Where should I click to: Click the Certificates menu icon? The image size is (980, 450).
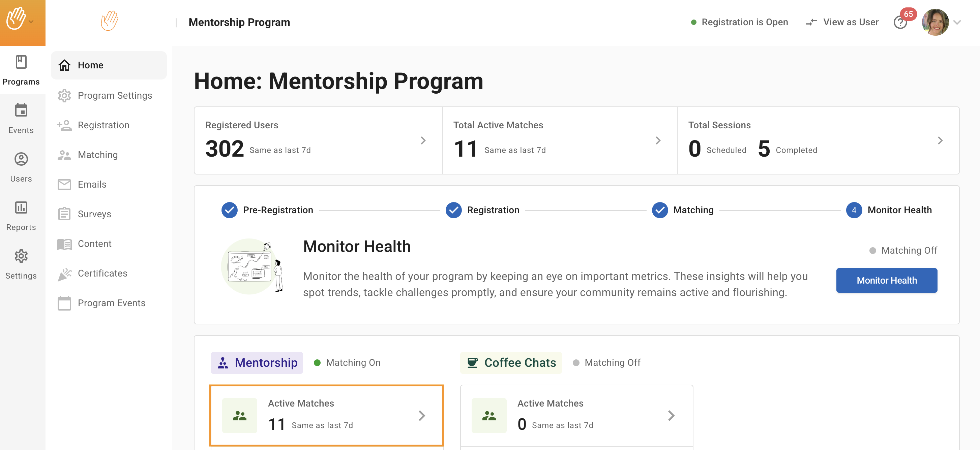point(64,274)
